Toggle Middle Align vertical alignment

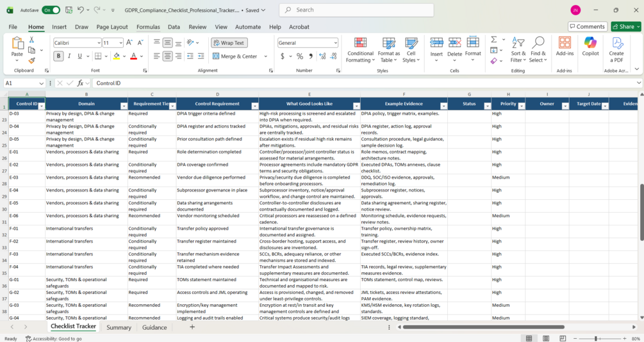[168, 43]
